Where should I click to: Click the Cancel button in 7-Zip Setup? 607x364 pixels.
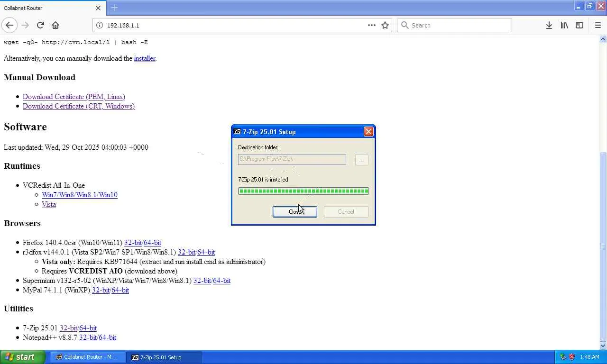[x=346, y=212]
